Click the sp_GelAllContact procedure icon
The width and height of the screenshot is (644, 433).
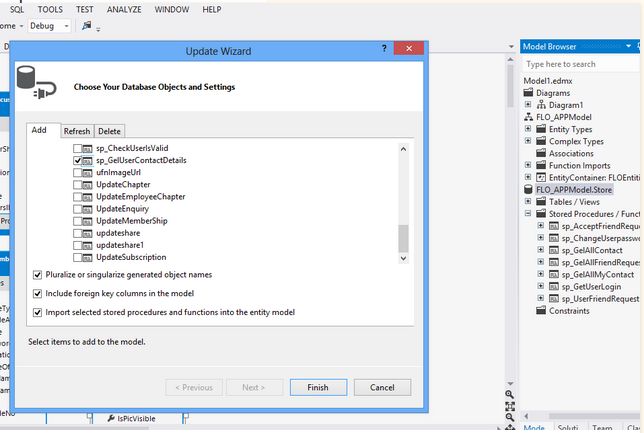coord(554,250)
